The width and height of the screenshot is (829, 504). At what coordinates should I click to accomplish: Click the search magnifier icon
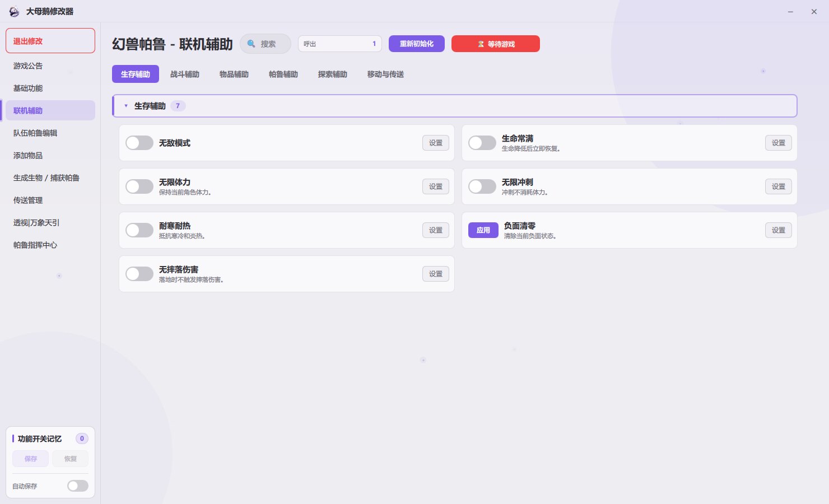252,44
